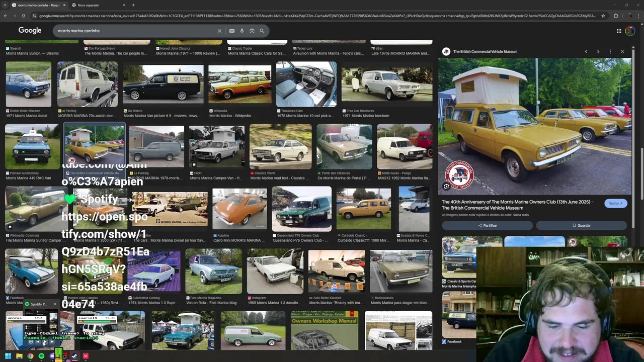Open the Free Car Brochures white van thumbnail
644x362 pixels.
pos(386,83)
